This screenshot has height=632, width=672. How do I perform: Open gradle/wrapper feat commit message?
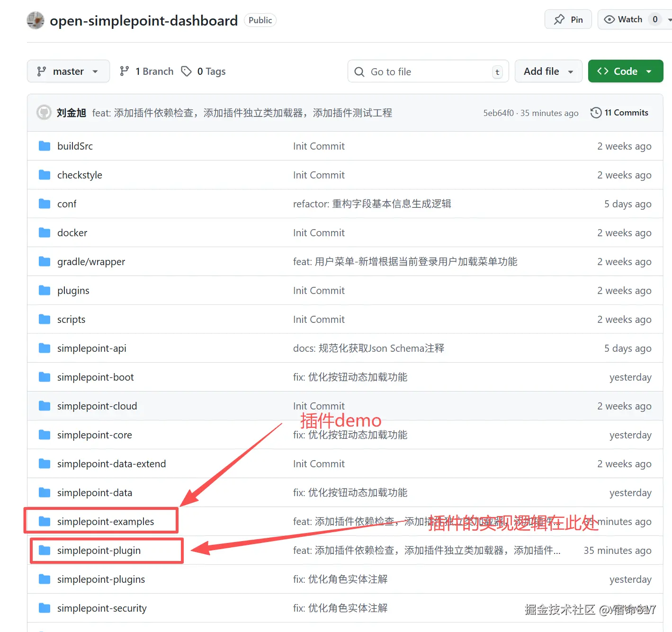tap(405, 261)
